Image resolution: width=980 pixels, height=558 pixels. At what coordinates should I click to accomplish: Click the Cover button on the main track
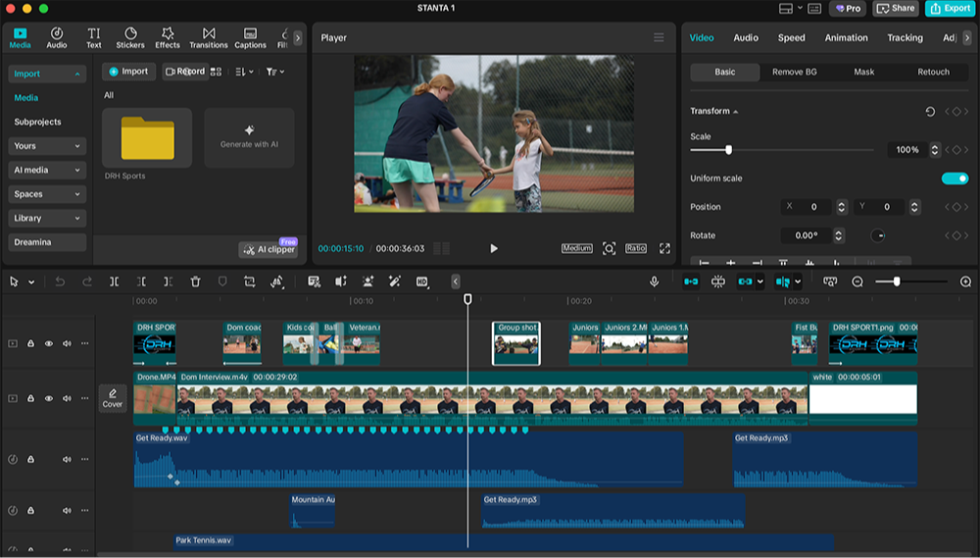(113, 398)
